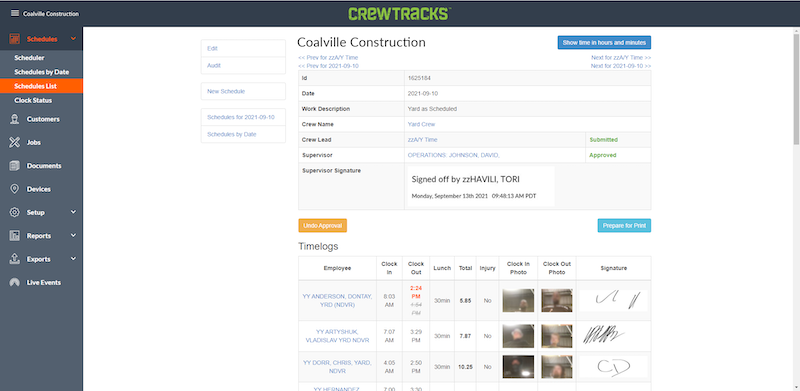800x391 pixels.
Task: Click the Edit link
Action: (212, 48)
